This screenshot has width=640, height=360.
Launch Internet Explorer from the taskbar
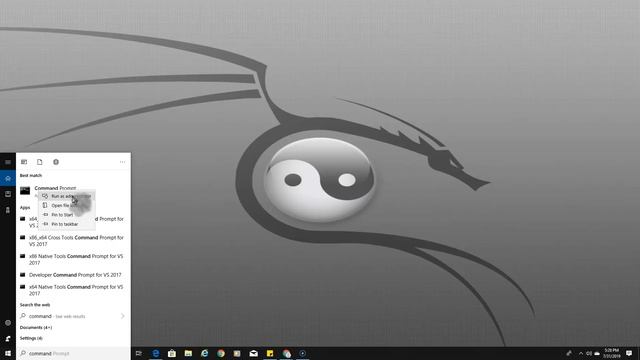coord(204,353)
